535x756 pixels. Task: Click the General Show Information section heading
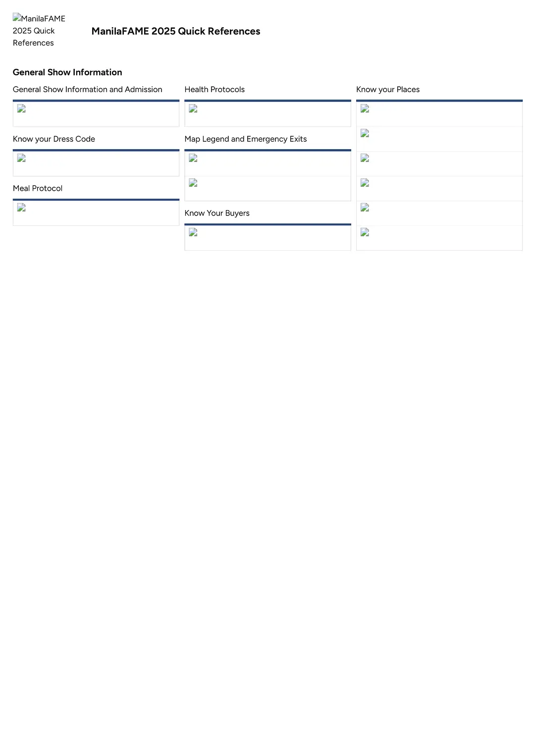(67, 72)
